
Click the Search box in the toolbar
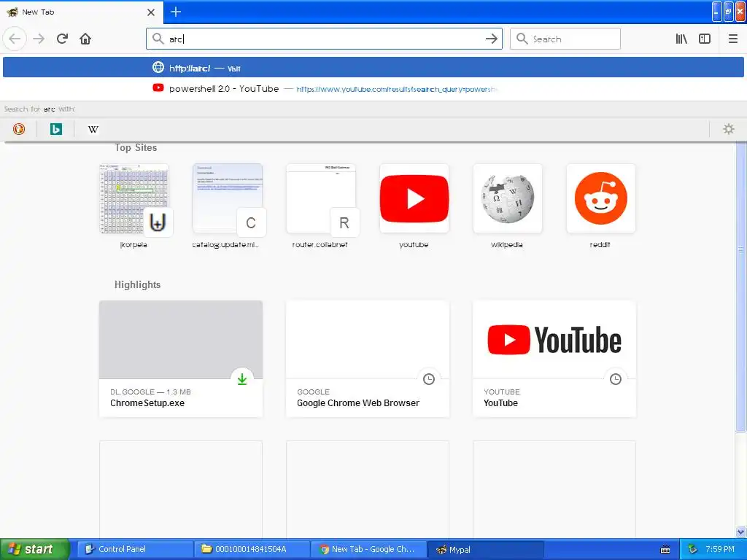(x=565, y=39)
